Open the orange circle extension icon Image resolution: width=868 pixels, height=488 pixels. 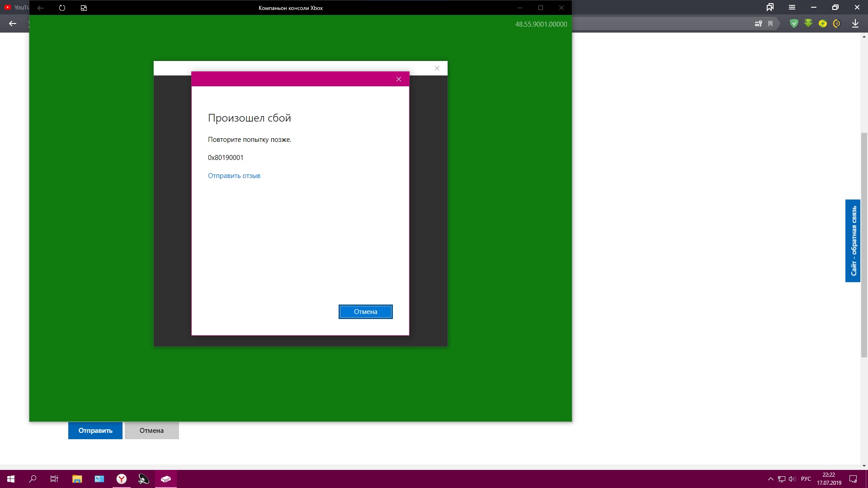(x=837, y=23)
